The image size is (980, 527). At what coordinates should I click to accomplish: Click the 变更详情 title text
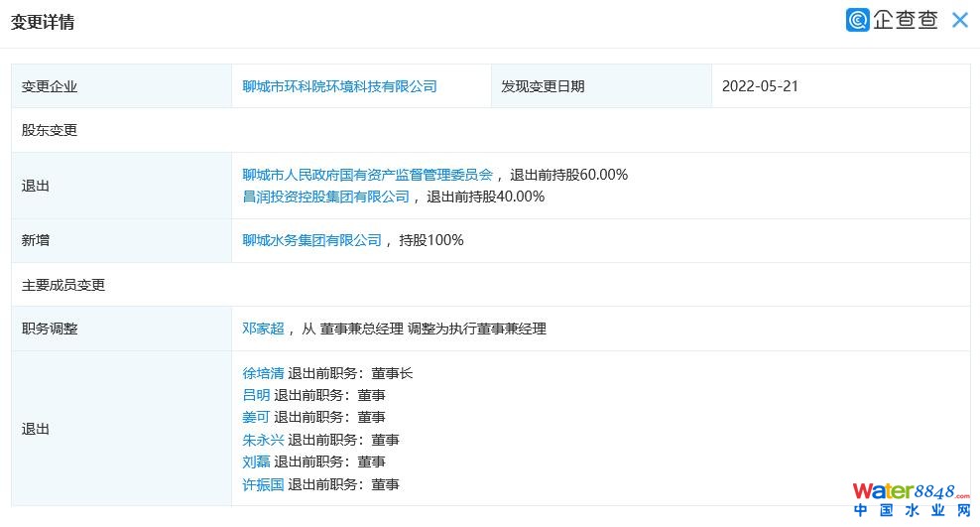(43, 22)
